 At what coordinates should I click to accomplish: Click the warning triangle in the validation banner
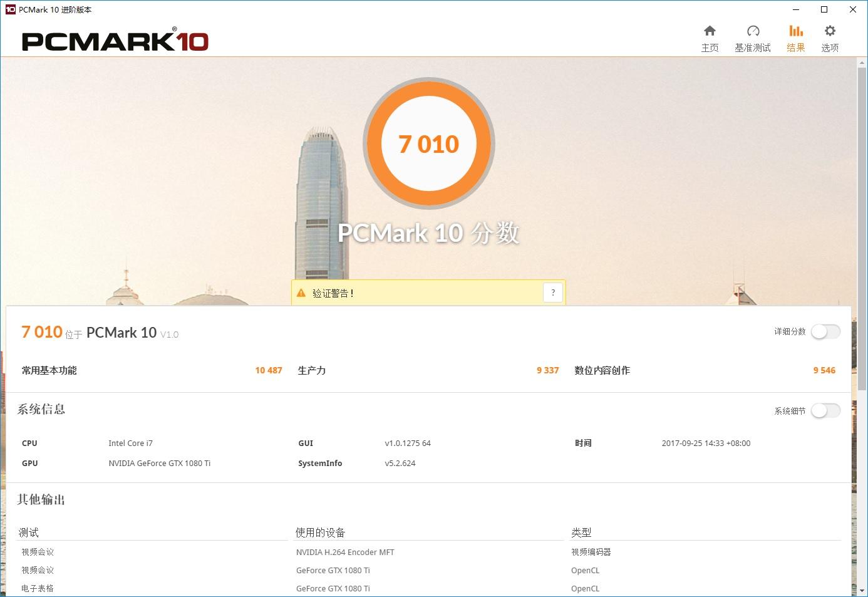(299, 292)
